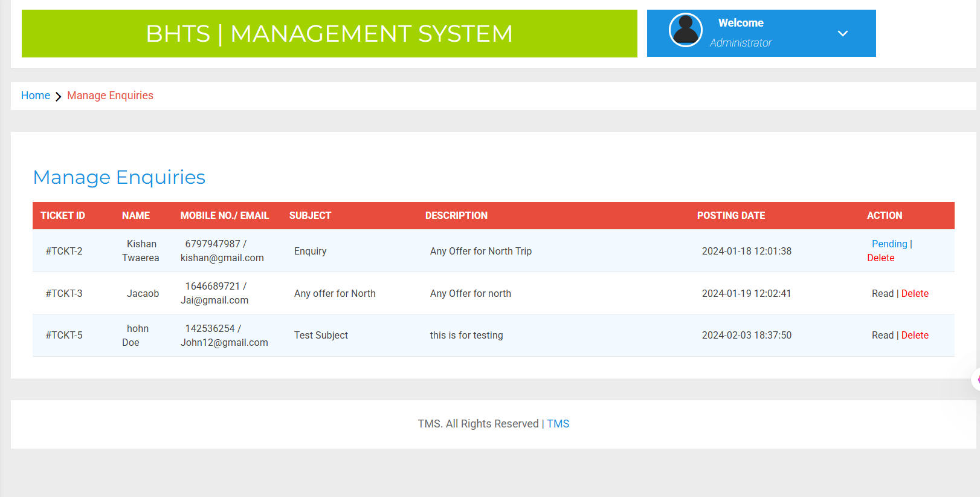Click description 'Any Offer for North Trip'
This screenshot has width=980, height=497.
pos(481,251)
